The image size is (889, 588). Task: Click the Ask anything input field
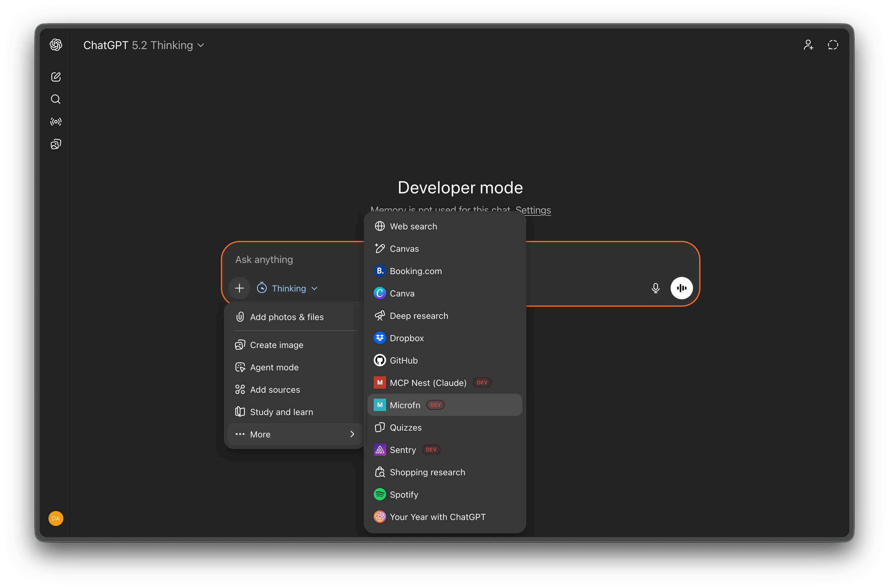click(x=264, y=259)
